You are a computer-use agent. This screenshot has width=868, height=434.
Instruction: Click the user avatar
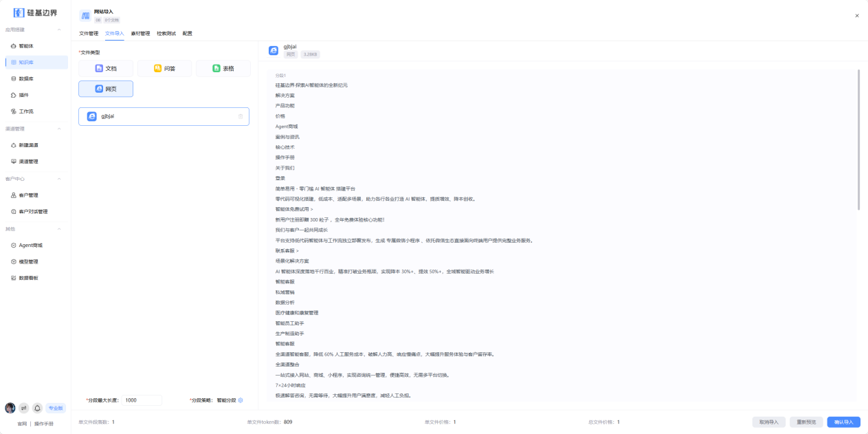[x=10, y=408]
